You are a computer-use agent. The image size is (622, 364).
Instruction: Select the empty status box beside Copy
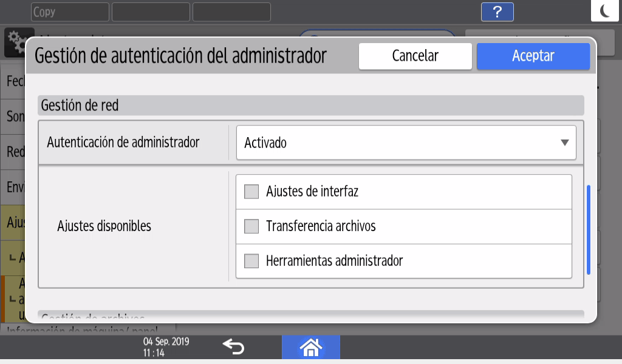pos(151,12)
